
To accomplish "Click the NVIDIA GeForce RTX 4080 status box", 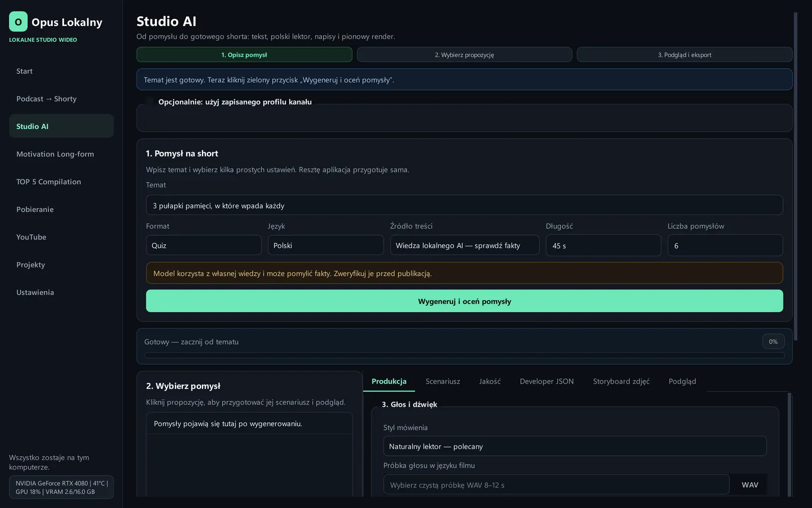I will click(61, 487).
